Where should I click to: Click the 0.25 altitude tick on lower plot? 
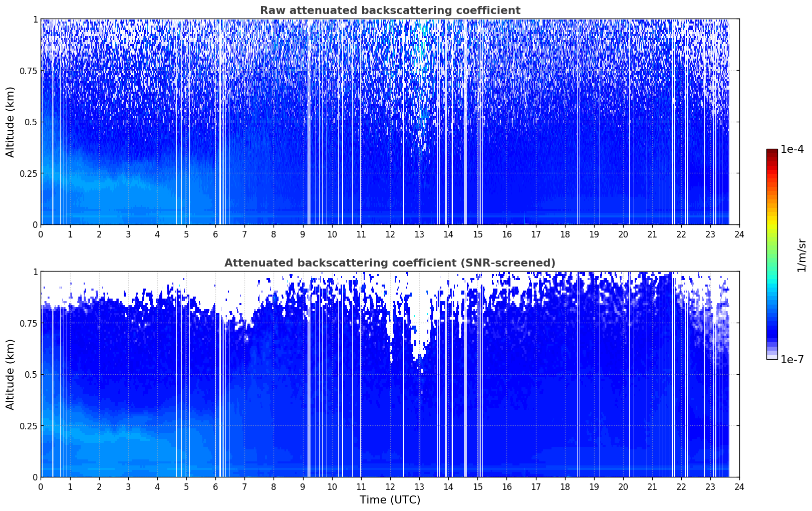(x=28, y=426)
